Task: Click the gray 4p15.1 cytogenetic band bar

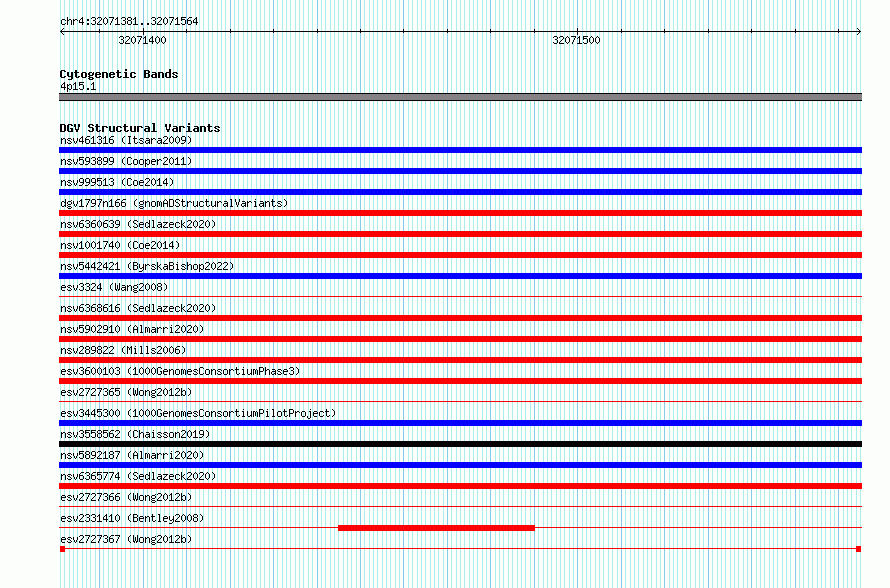Action: click(x=460, y=97)
